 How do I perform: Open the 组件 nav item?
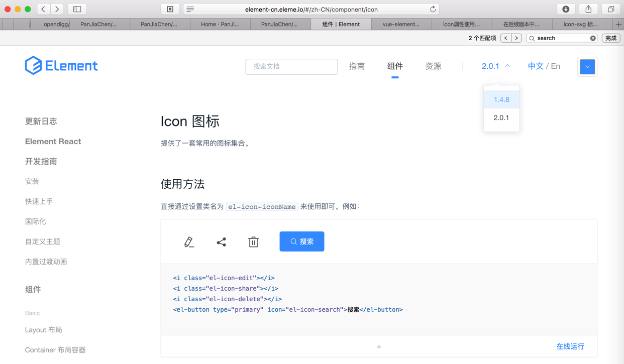click(x=395, y=66)
